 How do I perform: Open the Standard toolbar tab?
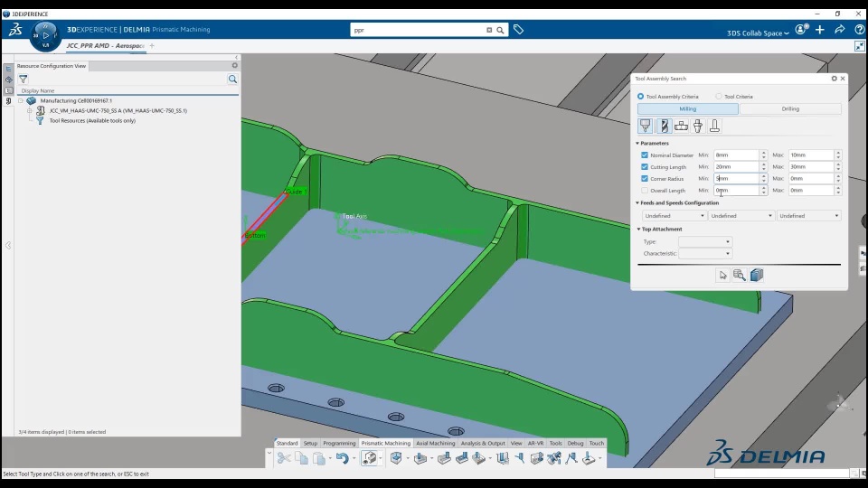[x=287, y=443]
